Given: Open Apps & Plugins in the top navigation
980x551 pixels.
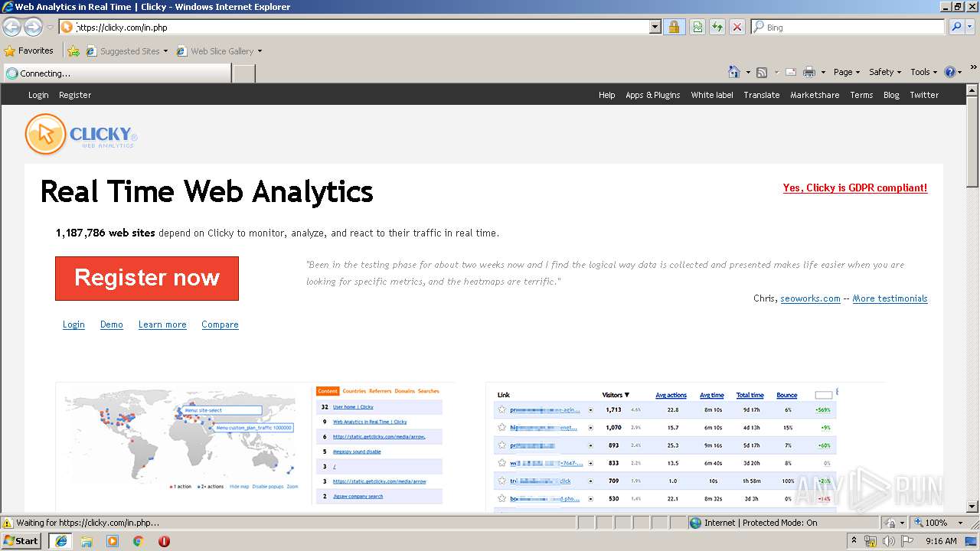Looking at the screenshot, I should click(x=652, y=95).
